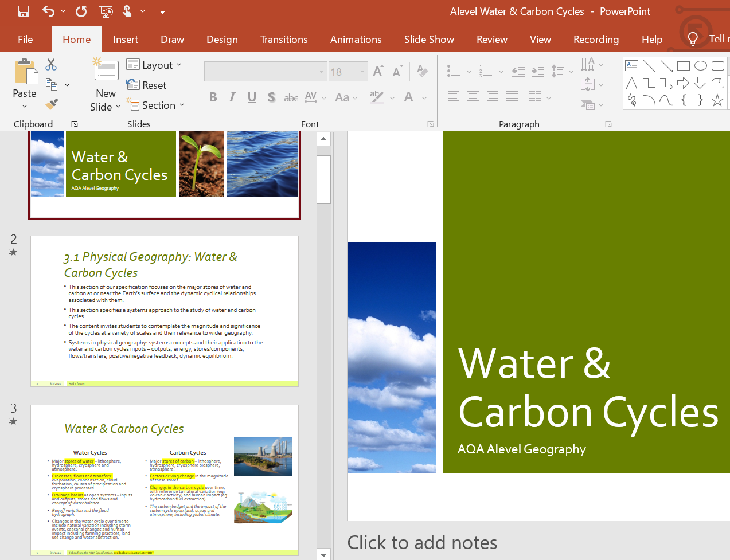Viewport: 730px width, 560px height.
Task: Toggle strikethrough formatting
Action: pos(291,97)
